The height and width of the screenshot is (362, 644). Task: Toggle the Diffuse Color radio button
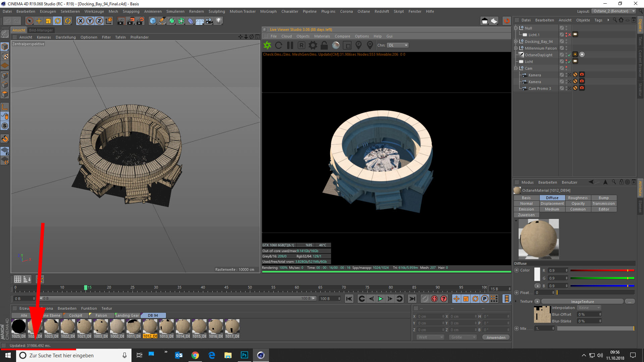click(517, 270)
